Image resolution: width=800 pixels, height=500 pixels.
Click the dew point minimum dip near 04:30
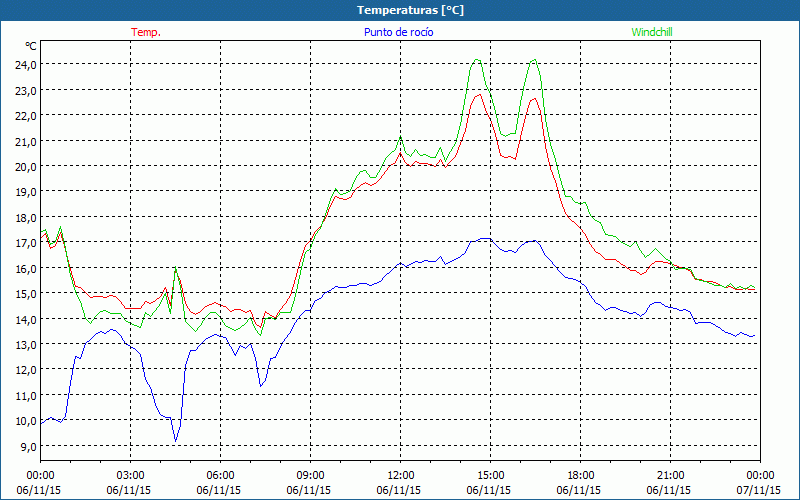click(x=176, y=441)
